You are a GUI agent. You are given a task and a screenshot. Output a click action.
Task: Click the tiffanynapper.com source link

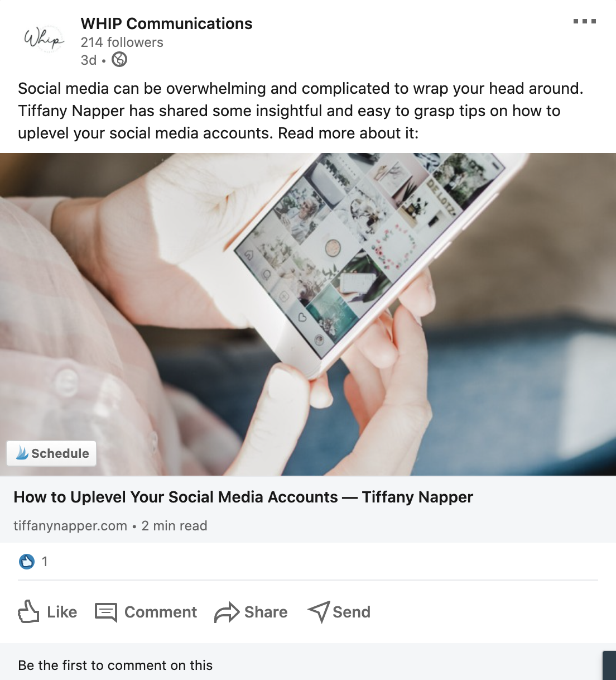coord(70,526)
